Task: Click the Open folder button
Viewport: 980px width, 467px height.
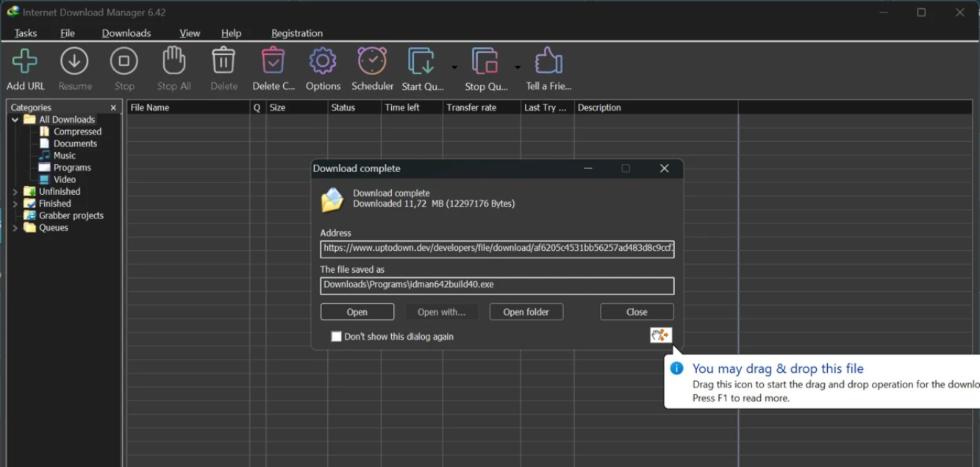Action: [x=526, y=312]
